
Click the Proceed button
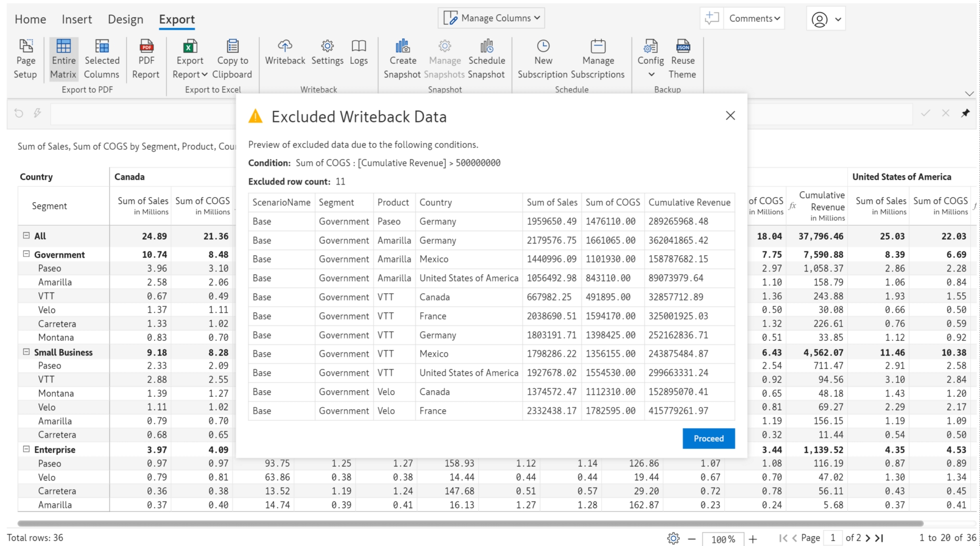(x=708, y=438)
